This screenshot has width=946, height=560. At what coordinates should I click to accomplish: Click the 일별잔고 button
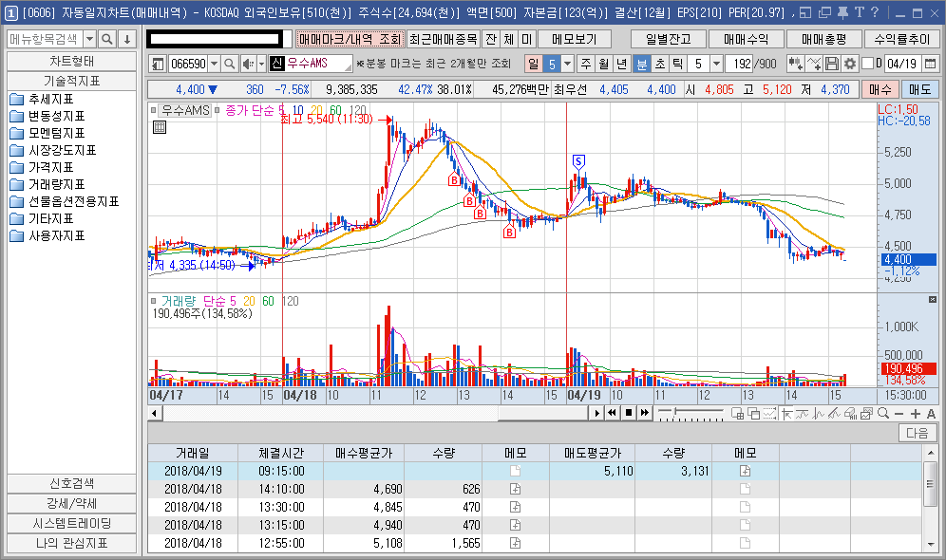[x=669, y=39]
